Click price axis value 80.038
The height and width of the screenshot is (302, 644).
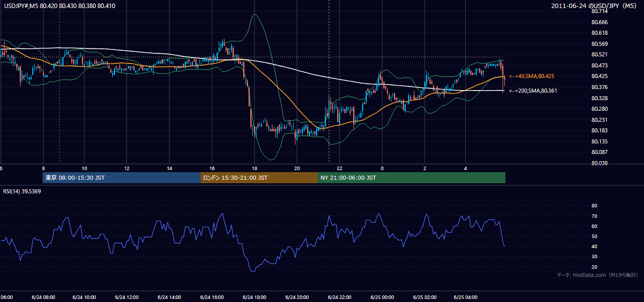(599, 163)
